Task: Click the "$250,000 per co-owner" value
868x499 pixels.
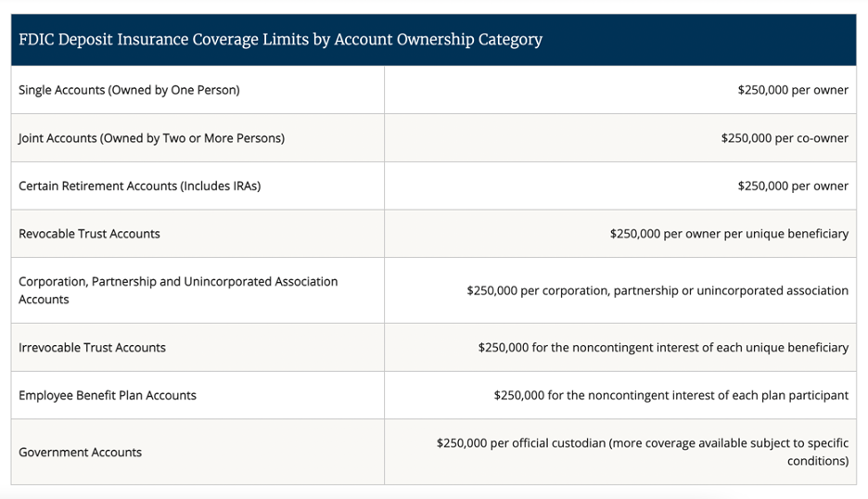Action: (784, 138)
